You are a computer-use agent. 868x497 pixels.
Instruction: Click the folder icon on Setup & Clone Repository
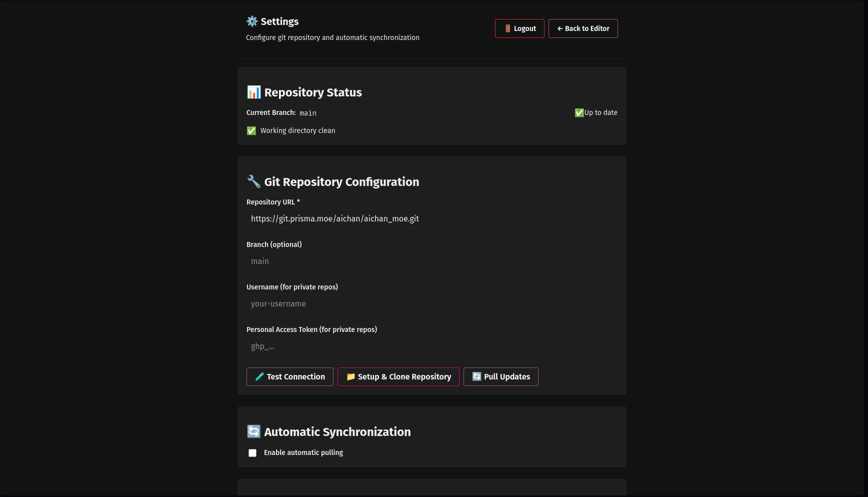(x=350, y=377)
